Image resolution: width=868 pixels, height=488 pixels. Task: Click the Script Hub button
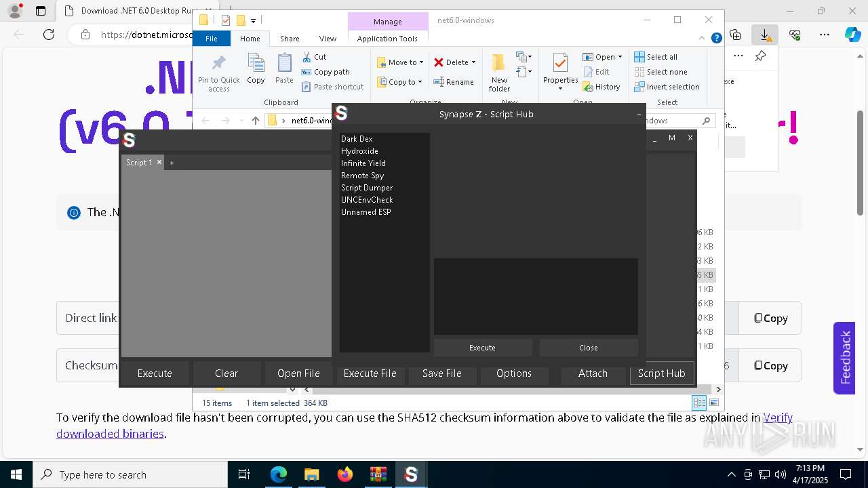pos(661,373)
